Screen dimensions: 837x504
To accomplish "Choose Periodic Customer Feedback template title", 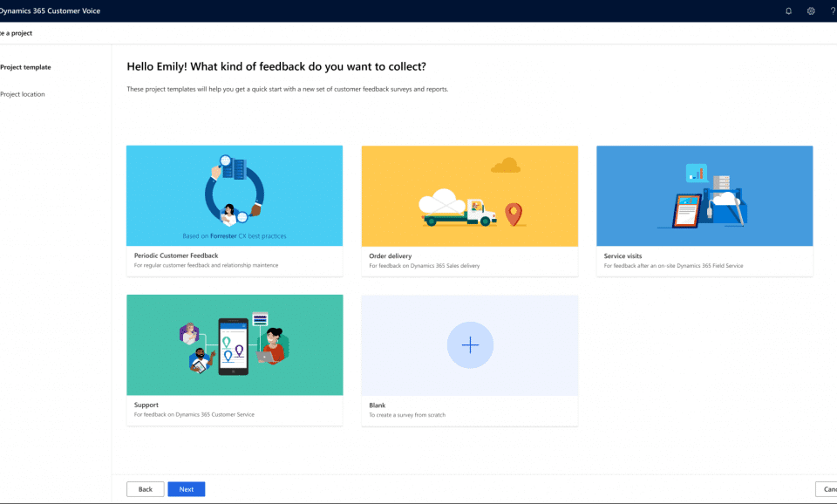I will (x=176, y=256).
